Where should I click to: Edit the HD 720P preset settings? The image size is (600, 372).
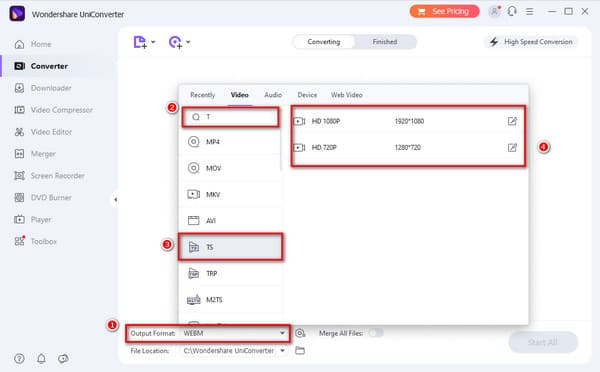(512, 147)
